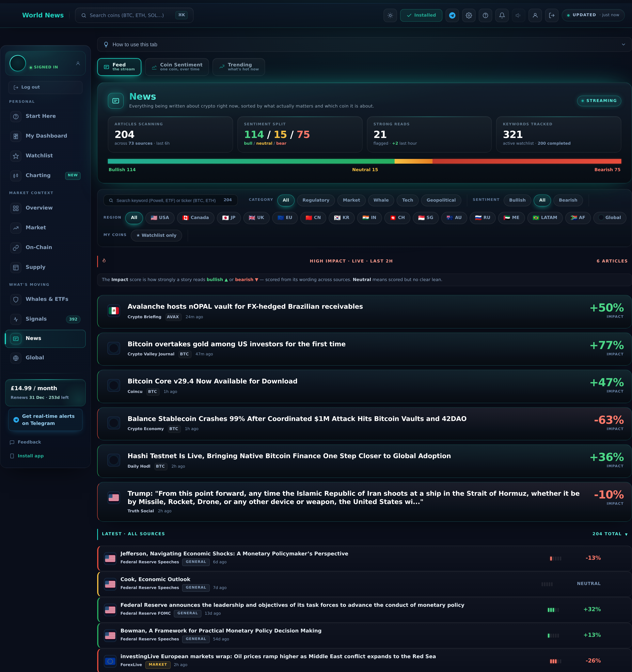Screen dimensions: 632x672
Task: Click the flame icon beside High Impact
Action: (x=104, y=261)
